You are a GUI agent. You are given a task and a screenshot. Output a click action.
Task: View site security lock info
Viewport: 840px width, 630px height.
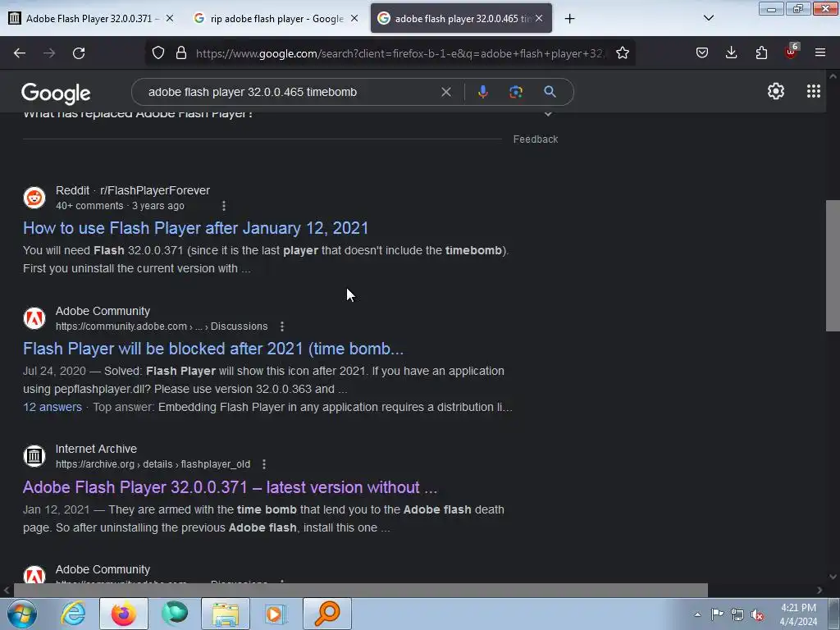181,53
